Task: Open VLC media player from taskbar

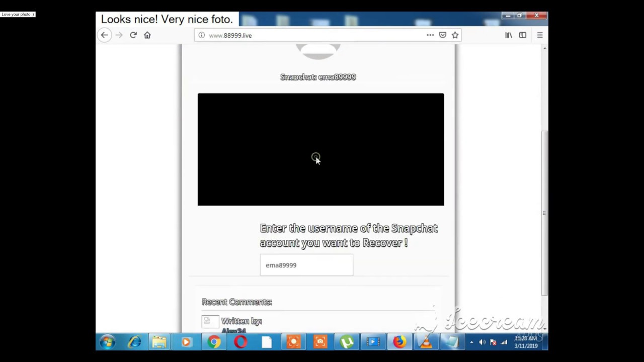Action: point(426,342)
